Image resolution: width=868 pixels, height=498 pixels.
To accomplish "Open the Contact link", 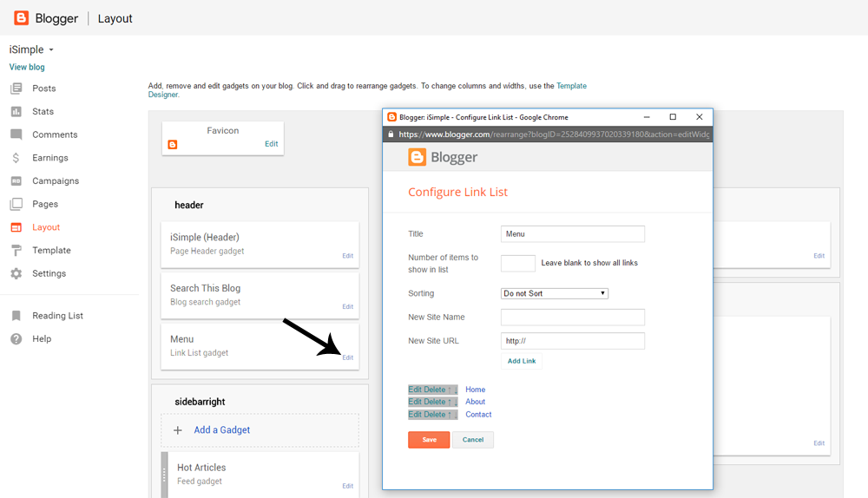I will [x=478, y=415].
